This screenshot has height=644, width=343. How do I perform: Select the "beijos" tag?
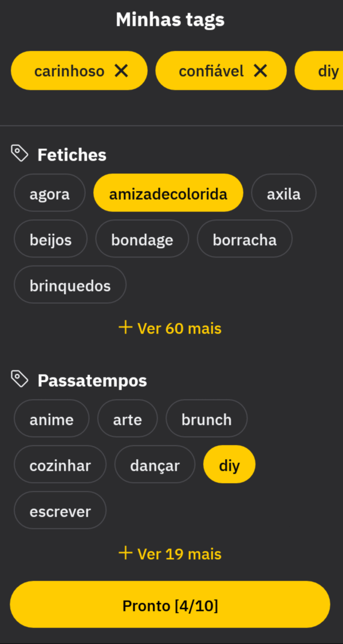point(50,239)
